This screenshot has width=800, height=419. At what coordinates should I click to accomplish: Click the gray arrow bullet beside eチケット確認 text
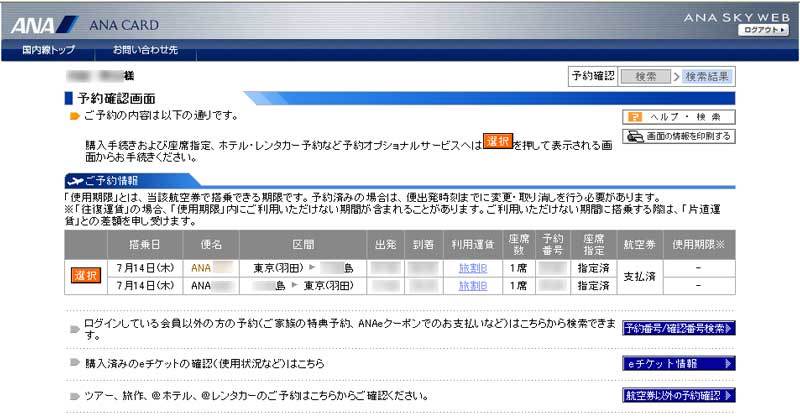click(74, 363)
